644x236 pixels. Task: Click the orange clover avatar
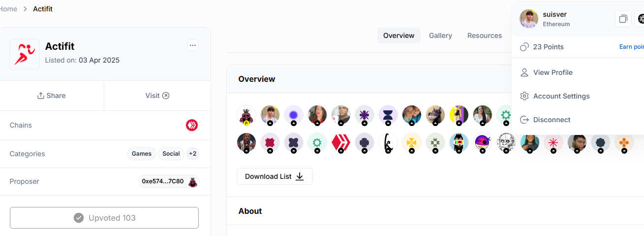coord(624,142)
